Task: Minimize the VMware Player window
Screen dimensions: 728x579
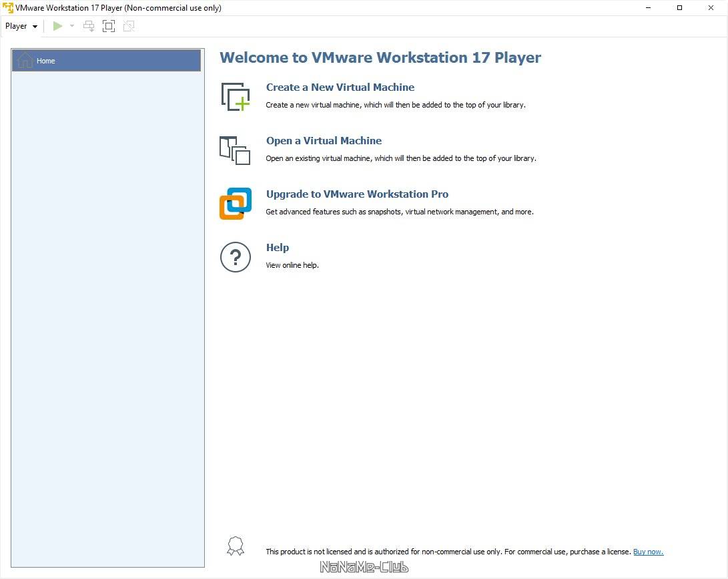Action: point(648,8)
